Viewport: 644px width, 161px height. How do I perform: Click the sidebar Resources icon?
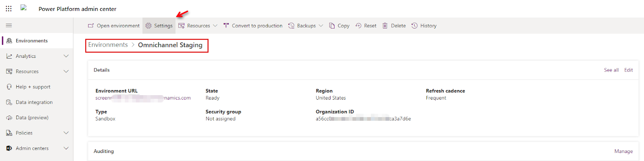tap(9, 71)
